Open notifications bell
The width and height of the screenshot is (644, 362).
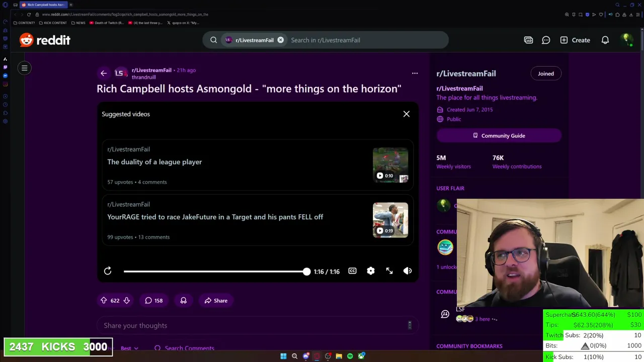(605, 40)
